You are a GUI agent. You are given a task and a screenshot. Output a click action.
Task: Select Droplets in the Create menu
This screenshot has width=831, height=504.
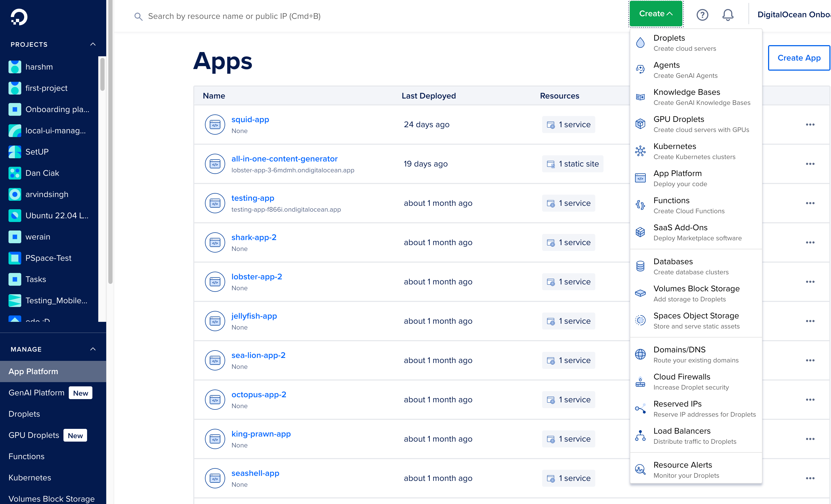point(696,43)
